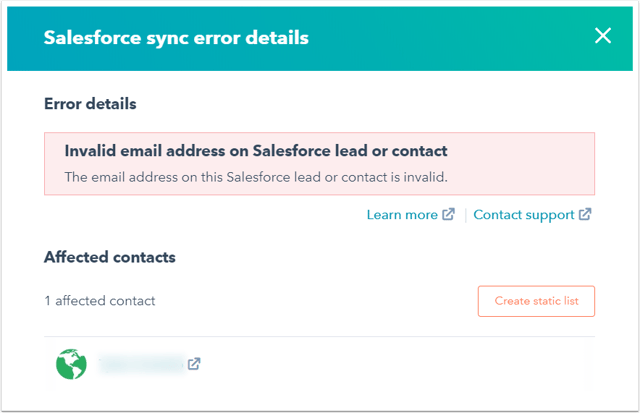Select the green globe contact avatar
Viewport: 640px width, 413px height.
click(x=71, y=364)
